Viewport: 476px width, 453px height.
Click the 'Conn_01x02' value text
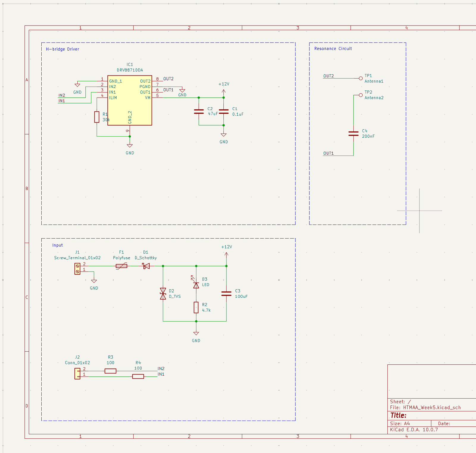pyautogui.click(x=77, y=363)
